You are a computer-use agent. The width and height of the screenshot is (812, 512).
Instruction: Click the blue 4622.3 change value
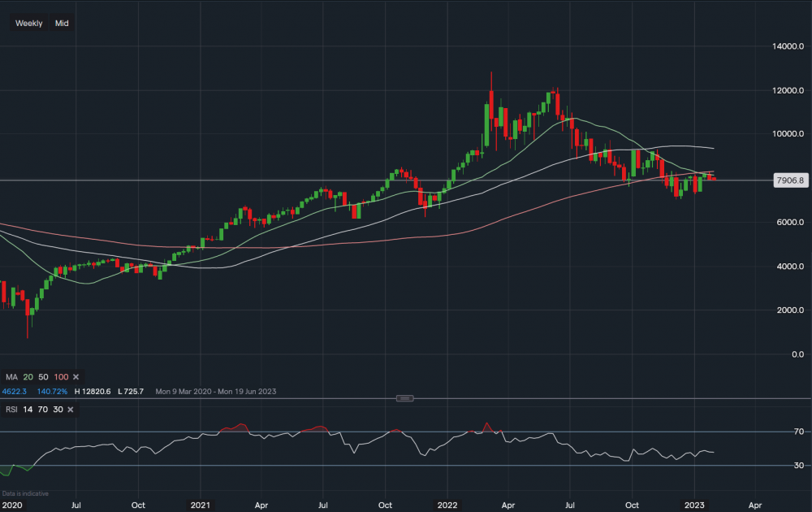[14, 391]
